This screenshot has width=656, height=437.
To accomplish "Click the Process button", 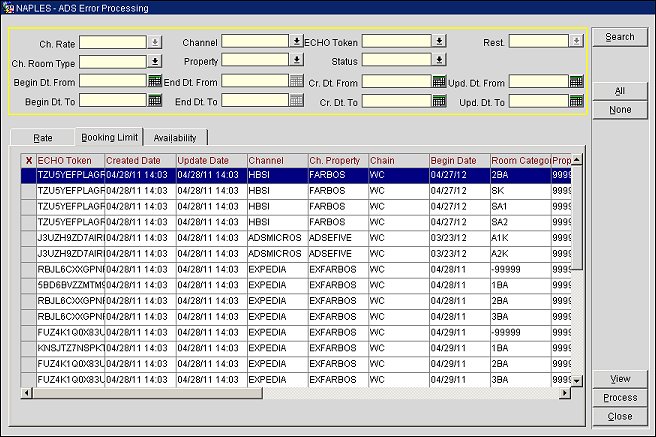I will (x=620, y=397).
